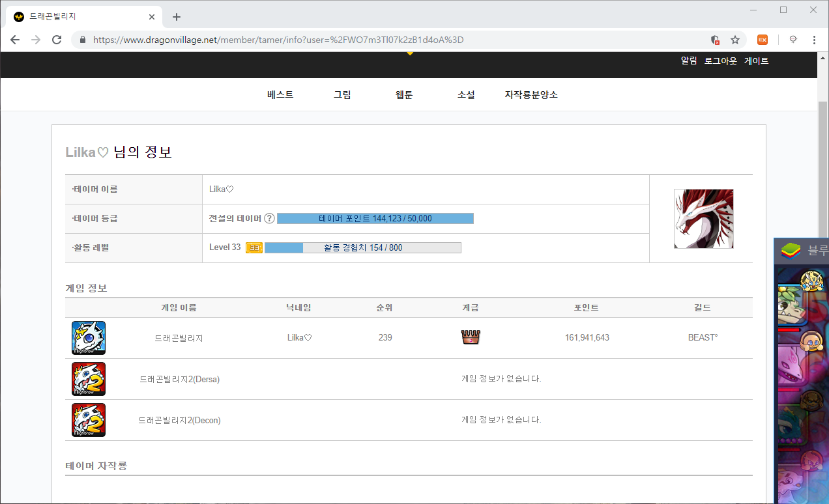829x504 pixels.
Task: Click the orange EX extension icon
Action: [x=762, y=40]
